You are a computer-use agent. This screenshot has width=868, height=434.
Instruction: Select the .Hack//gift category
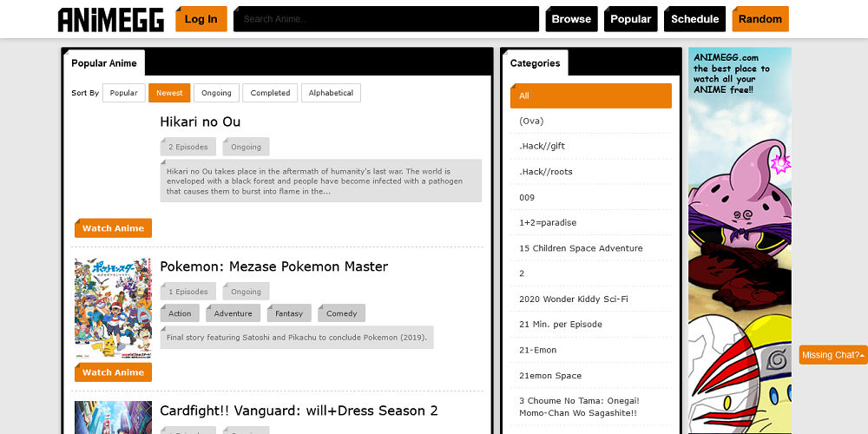point(590,146)
